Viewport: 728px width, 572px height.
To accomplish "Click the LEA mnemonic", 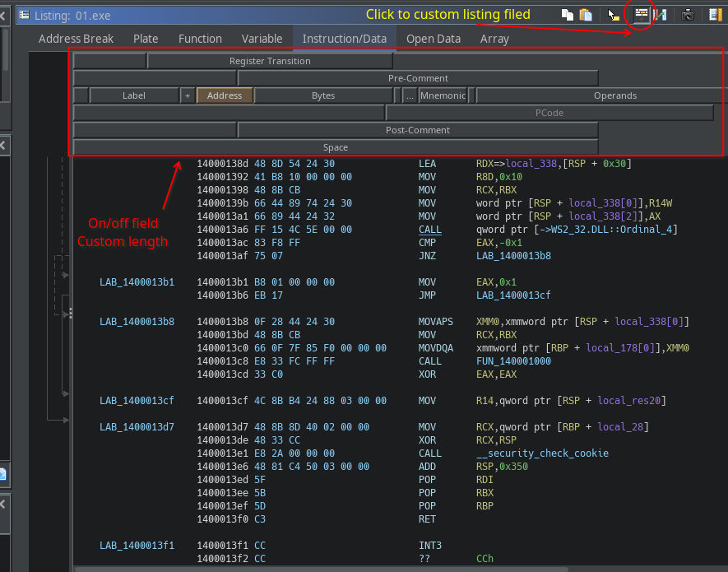I will point(427,164).
